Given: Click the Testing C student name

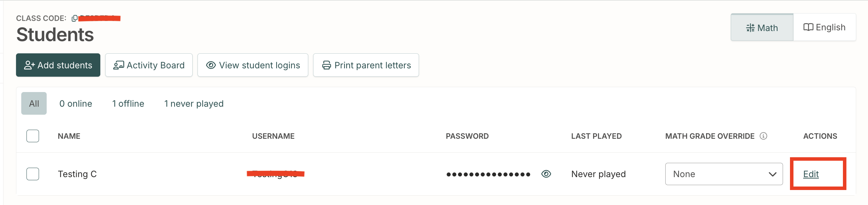Looking at the screenshot, I should coord(77,174).
